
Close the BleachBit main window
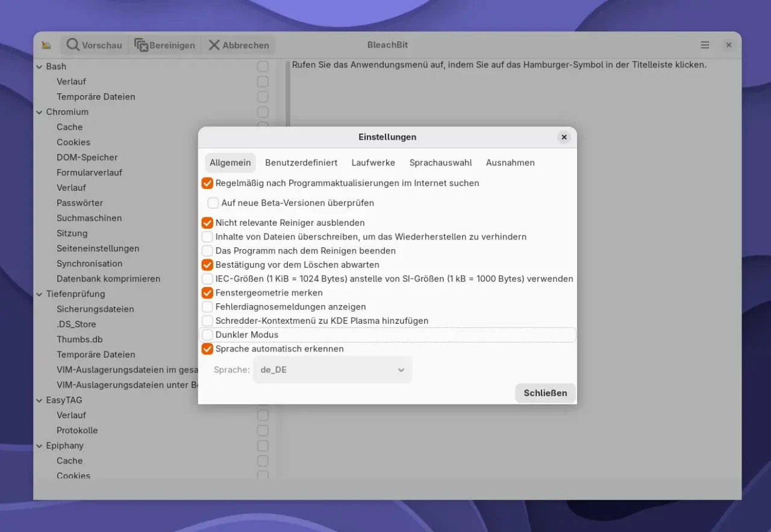(728, 45)
